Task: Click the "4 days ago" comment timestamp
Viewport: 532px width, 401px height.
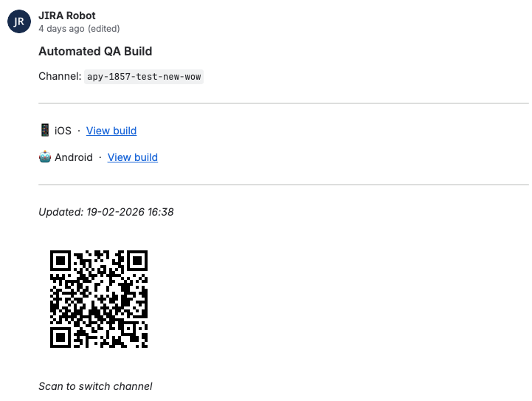Action: pyautogui.click(x=61, y=29)
